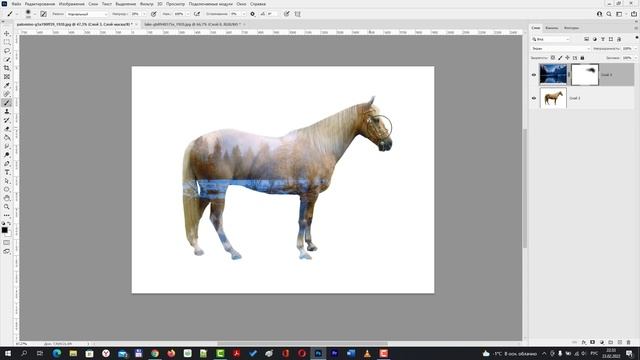640x360 pixels.
Task: Select the horse layer thumbnail
Action: [553, 98]
